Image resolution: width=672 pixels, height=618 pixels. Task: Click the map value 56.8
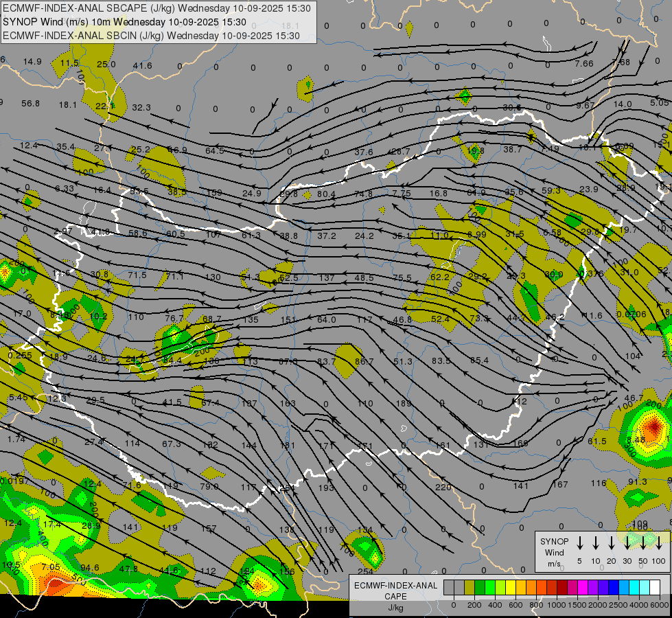pos(30,104)
